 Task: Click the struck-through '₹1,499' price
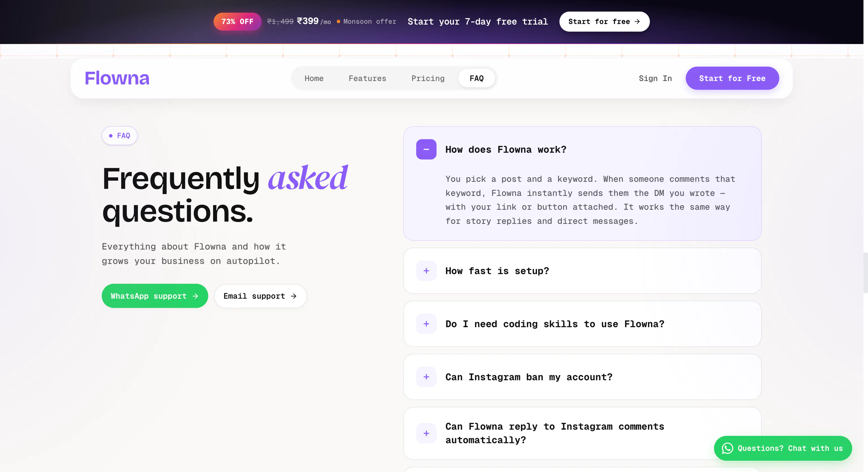click(280, 21)
